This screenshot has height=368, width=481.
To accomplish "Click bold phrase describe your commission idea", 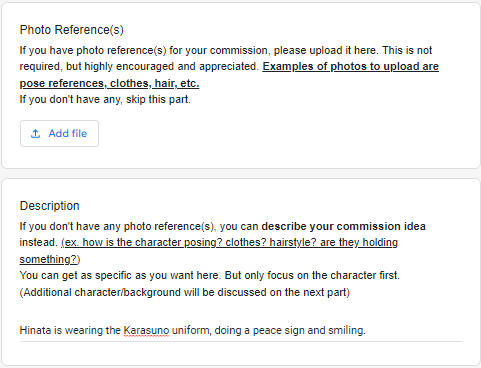I will tap(343, 226).
